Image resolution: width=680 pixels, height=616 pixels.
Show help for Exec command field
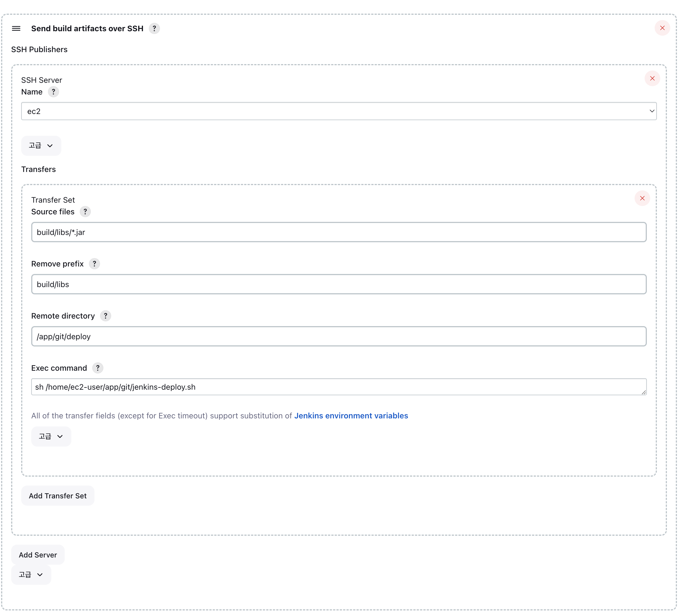coord(98,368)
